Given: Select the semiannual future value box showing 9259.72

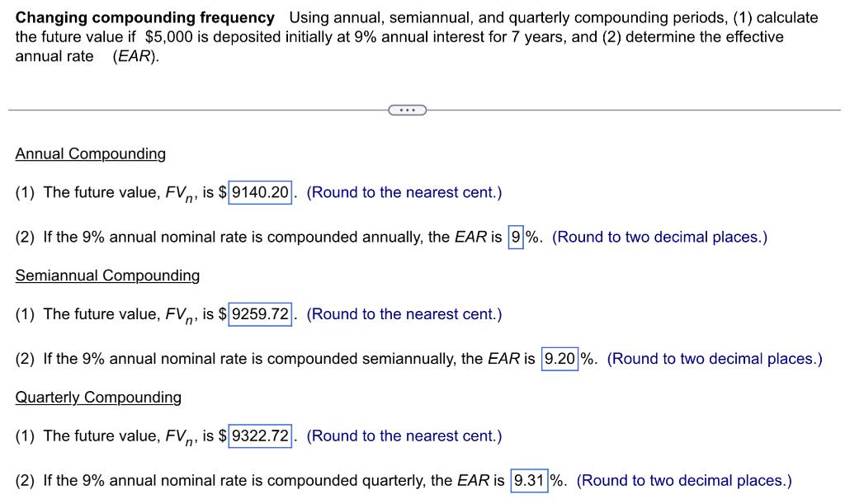Looking at the screenshot, I should coord(261,314).
